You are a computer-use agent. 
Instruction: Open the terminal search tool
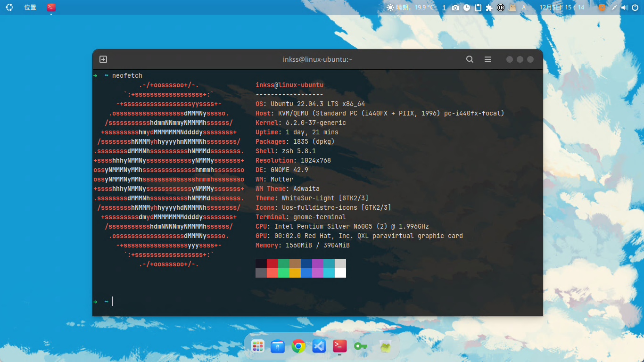pos(470,59)
